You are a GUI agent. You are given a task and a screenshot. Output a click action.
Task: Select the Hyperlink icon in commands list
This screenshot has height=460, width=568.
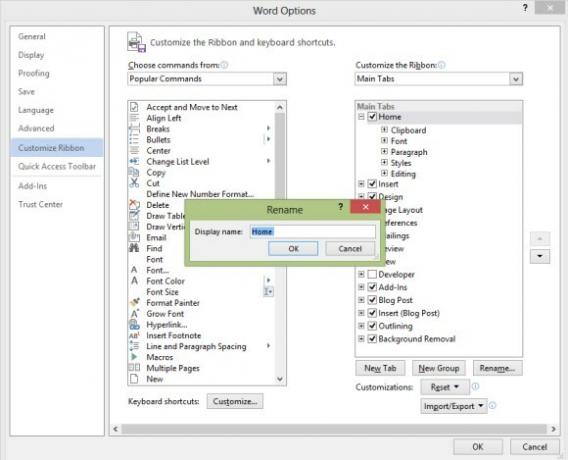[x=134, y=324]
